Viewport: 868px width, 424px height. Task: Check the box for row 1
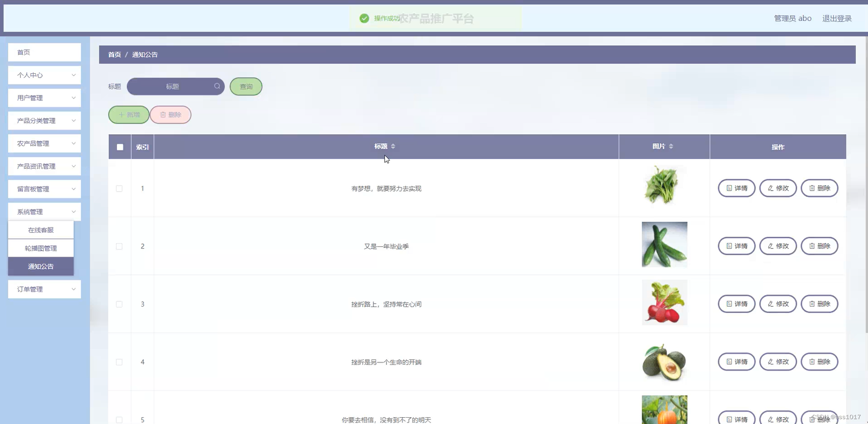119,188
